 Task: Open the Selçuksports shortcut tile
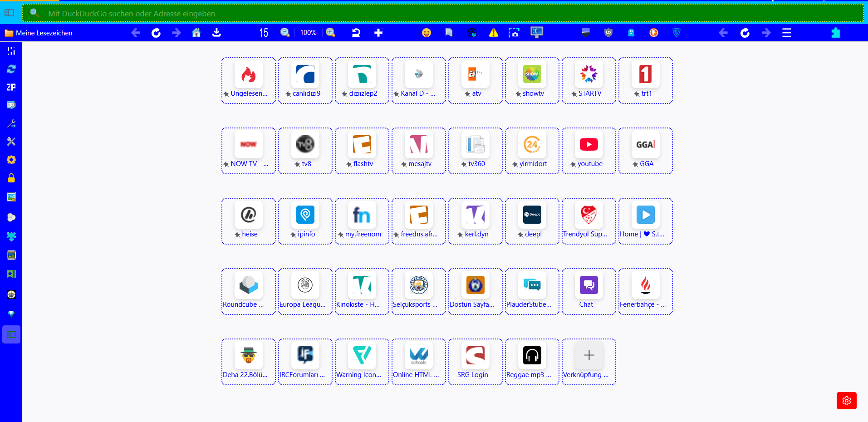pyautogui.click(x=419, y=291)
